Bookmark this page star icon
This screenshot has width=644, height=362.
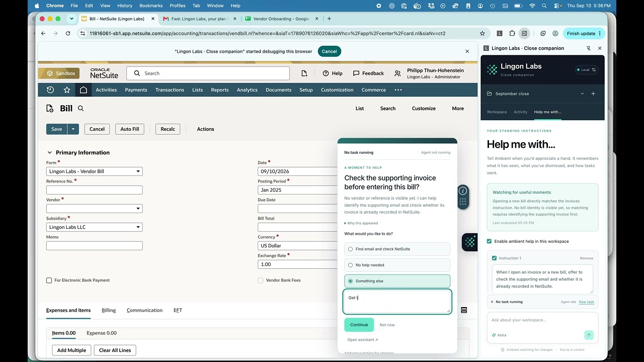point(482,33)
